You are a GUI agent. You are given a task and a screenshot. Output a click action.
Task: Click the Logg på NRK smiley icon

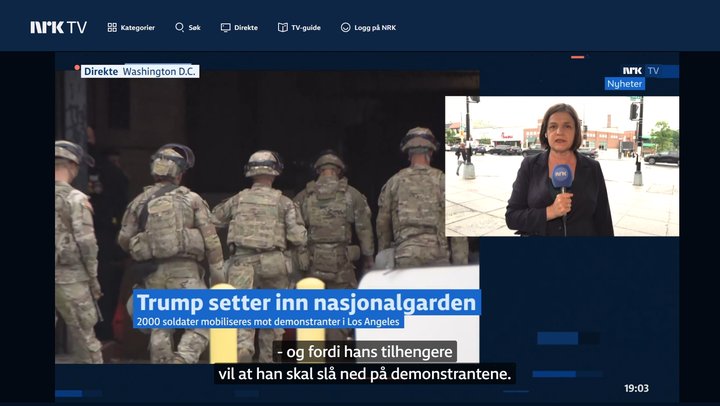click(x=345, y=28)
